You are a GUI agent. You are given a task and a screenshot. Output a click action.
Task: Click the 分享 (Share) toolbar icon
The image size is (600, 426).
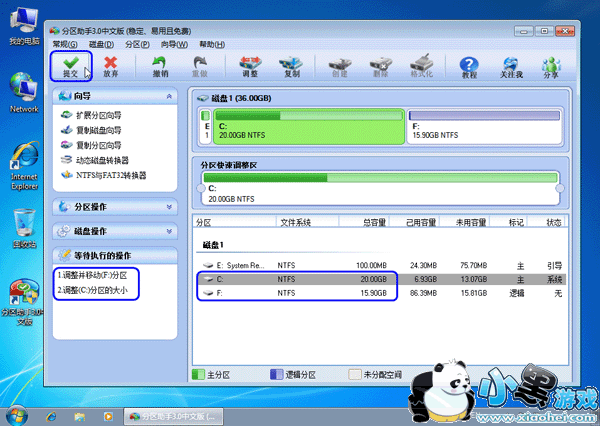coord(551,67)
